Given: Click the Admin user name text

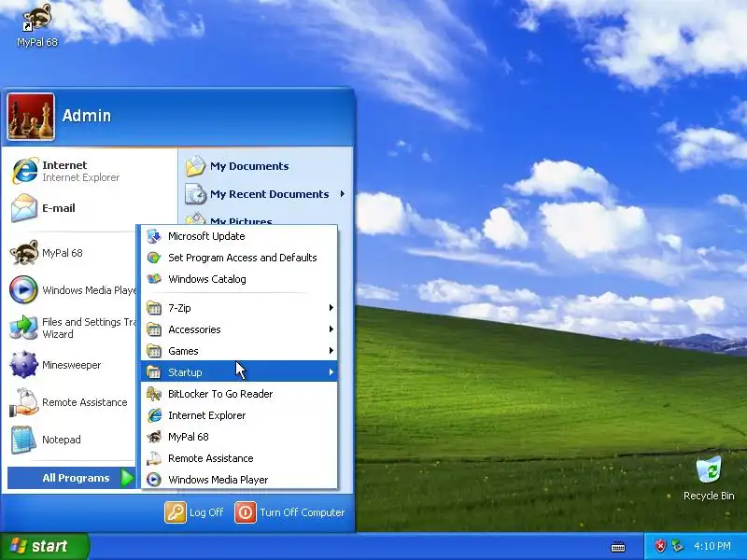Looking at the screenshot, I should pos(87,116).
